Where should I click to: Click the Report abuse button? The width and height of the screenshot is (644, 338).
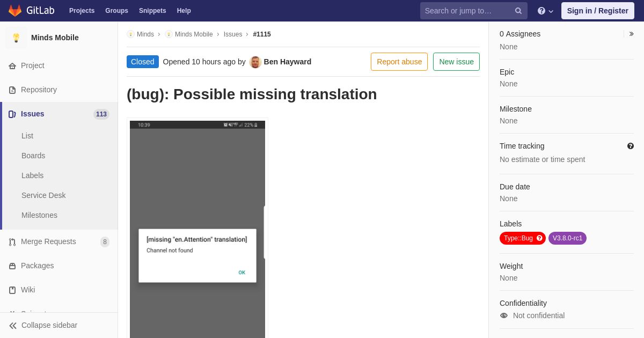pos(399,62)
